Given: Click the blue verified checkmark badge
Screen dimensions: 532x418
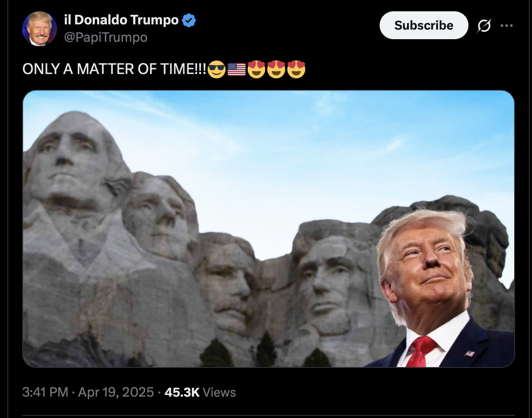Looking at the screenshot, I should coord(189,20).
